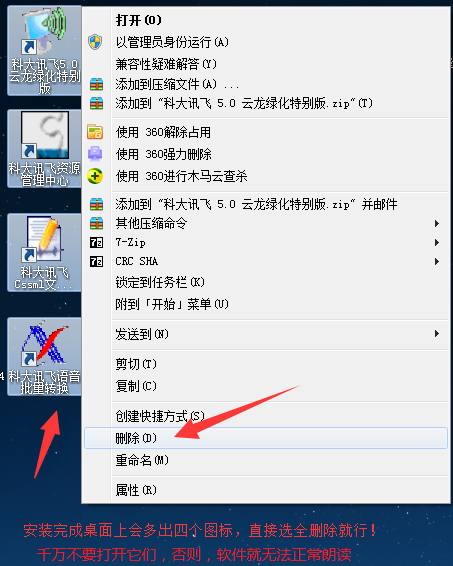This screenshot has width=453, height=566.
Task: Expand the 发送到 submenu arrow
Action: [437, 334]
